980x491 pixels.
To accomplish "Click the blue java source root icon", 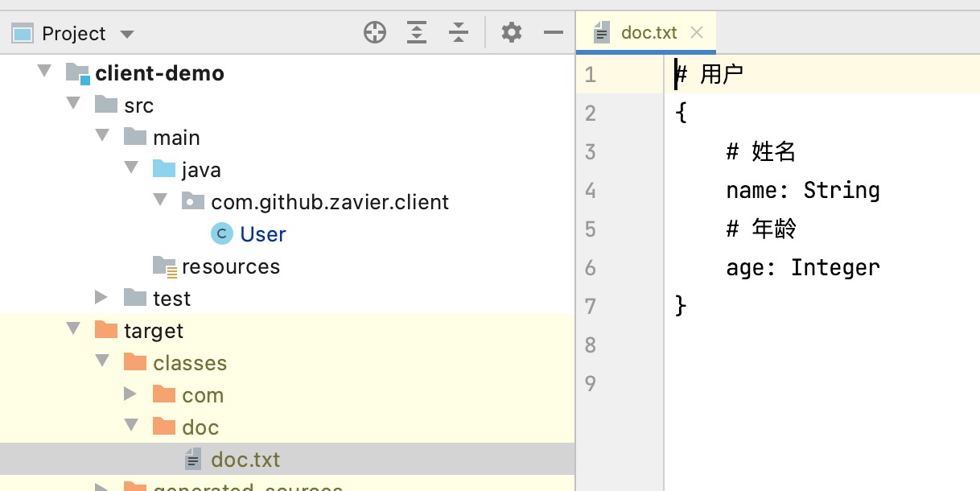I will click(x=164, y=169).
